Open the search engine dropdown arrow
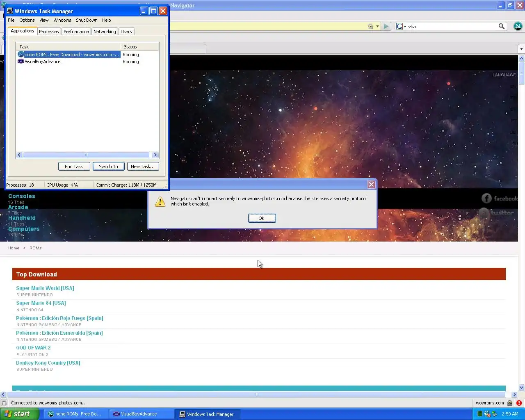The image size is (525, 420). (x=405, y=26)
